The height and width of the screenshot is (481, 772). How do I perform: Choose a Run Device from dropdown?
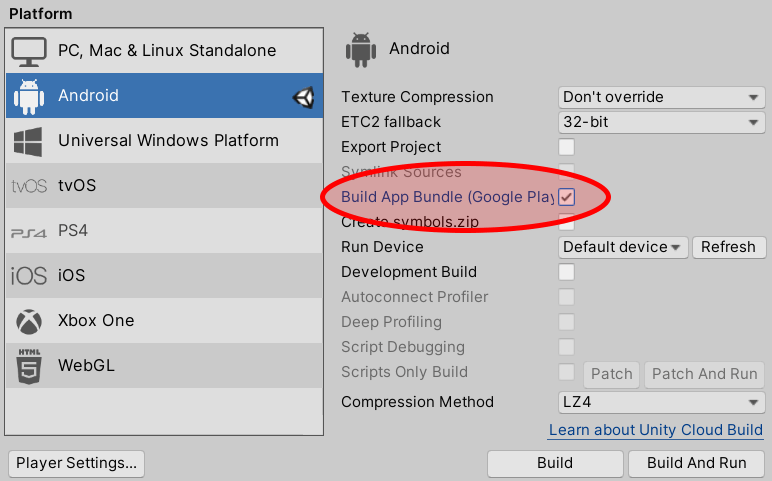pyautogui.click(x=623, y=247)
